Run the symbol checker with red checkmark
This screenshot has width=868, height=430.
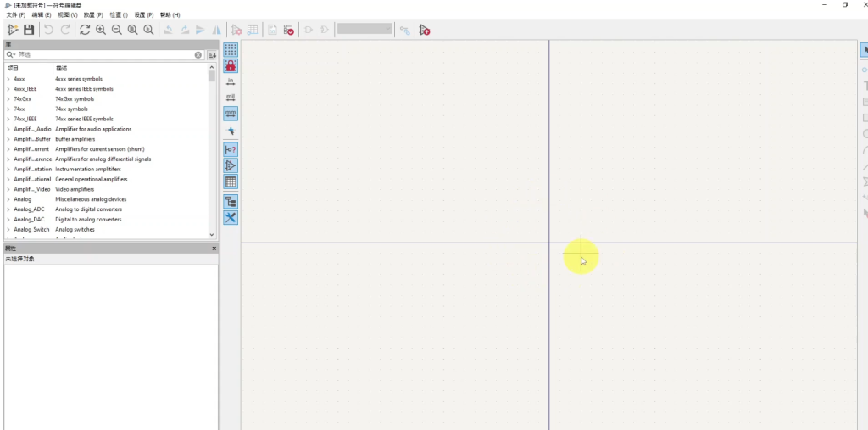tap(288, 30)
